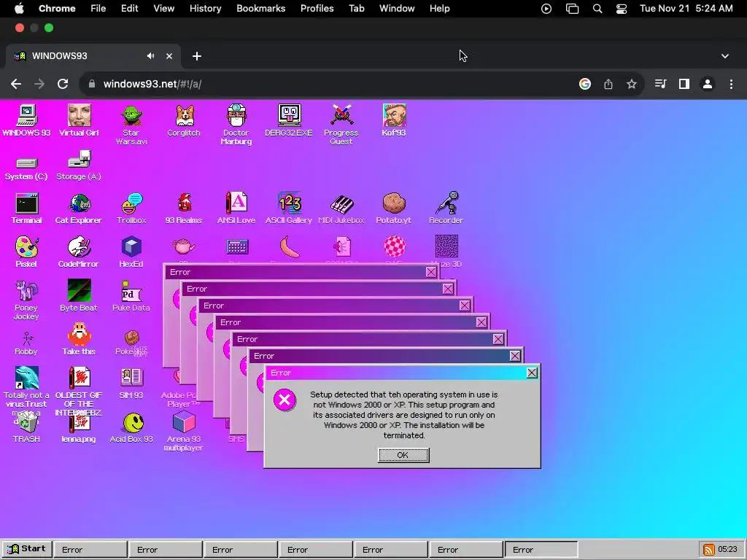
Task: Reload the windows93.net page
Action: [63, 85]
